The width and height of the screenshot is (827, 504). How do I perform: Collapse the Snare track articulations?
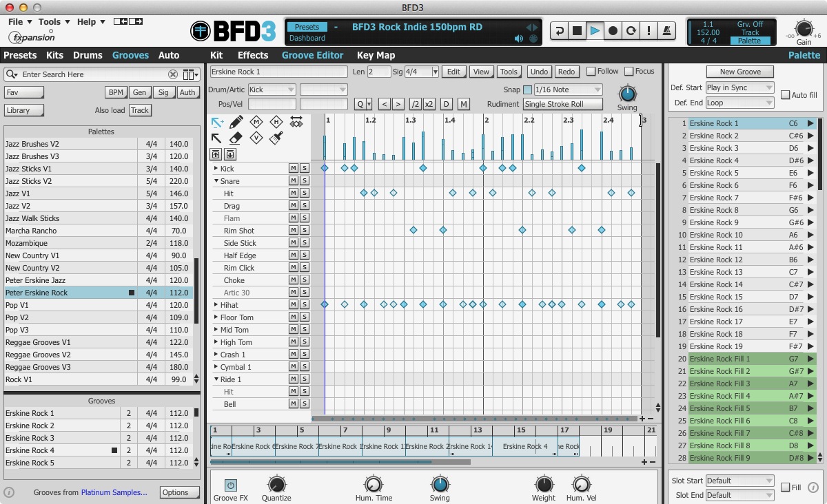point(216,181)
